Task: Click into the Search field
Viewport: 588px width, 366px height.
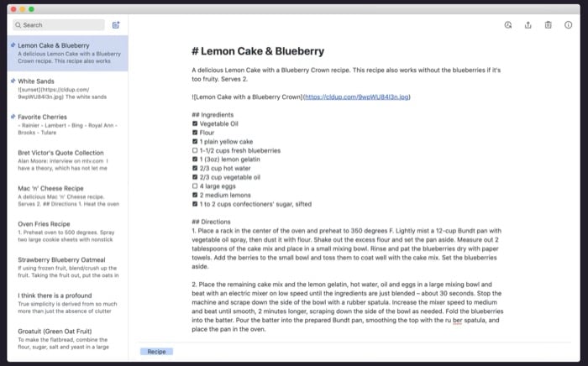Action: [60, 25]
